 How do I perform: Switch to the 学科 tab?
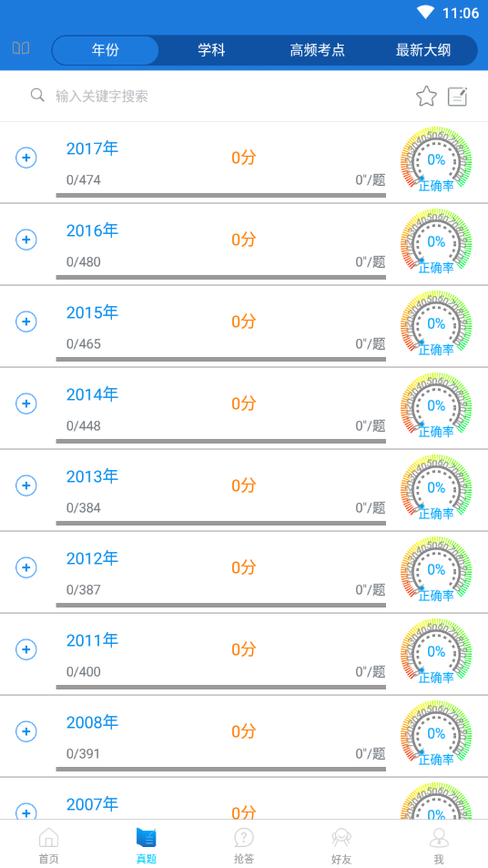[x=211, y=50]
